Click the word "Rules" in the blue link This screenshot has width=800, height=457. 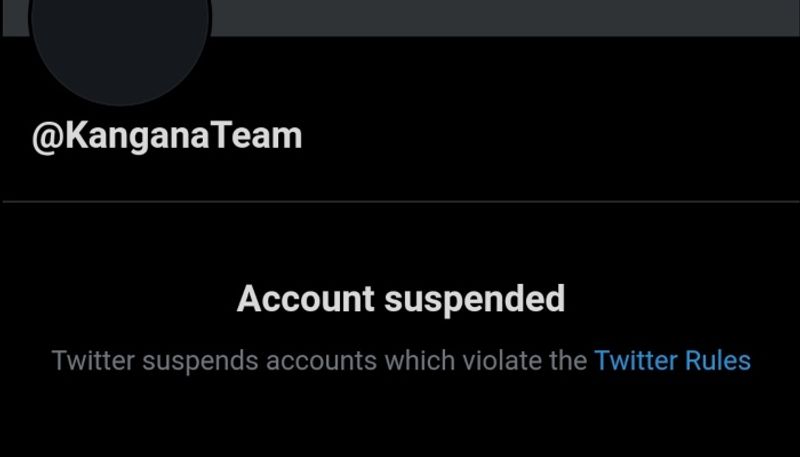tap(717, 360)
